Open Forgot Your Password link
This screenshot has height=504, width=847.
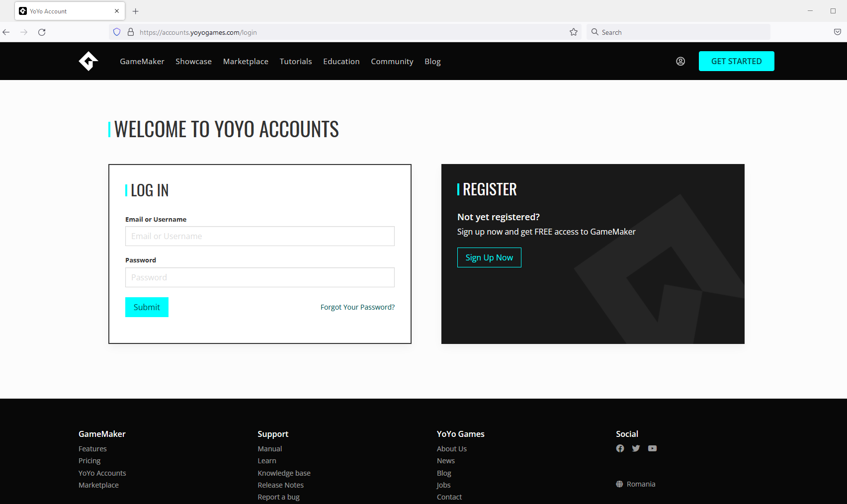[x=357, y=307]
